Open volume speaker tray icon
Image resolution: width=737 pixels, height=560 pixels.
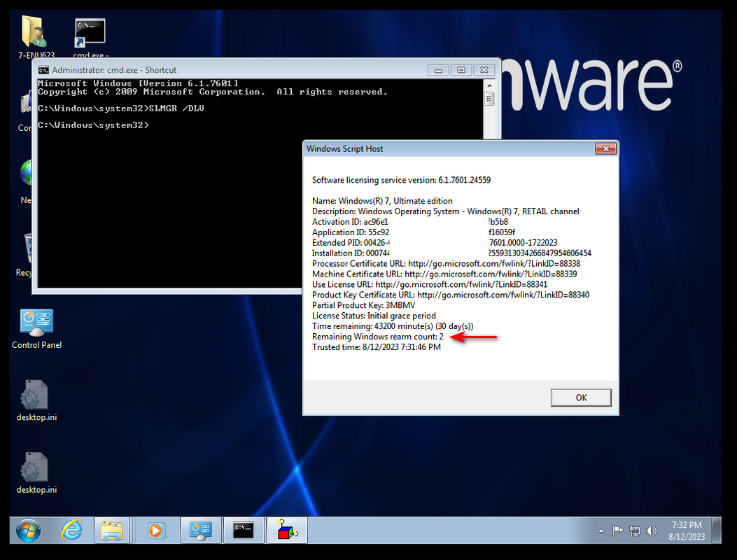[x=651, y=531]
